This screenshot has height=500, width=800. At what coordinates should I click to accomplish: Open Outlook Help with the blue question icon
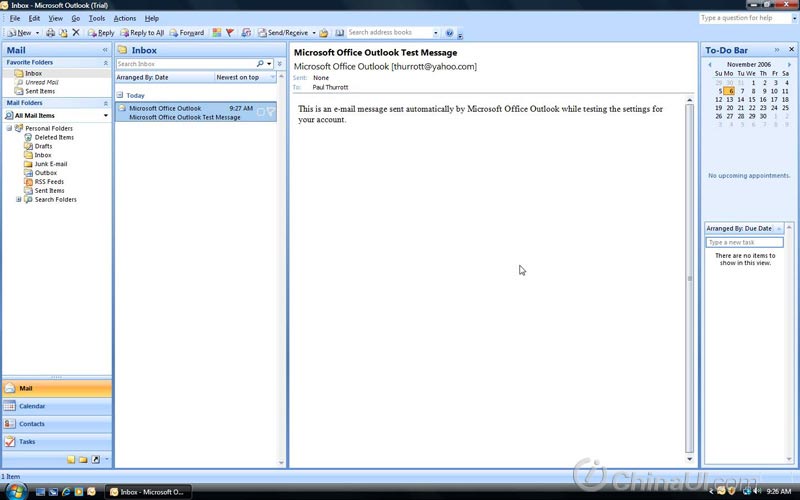point(449,33)
